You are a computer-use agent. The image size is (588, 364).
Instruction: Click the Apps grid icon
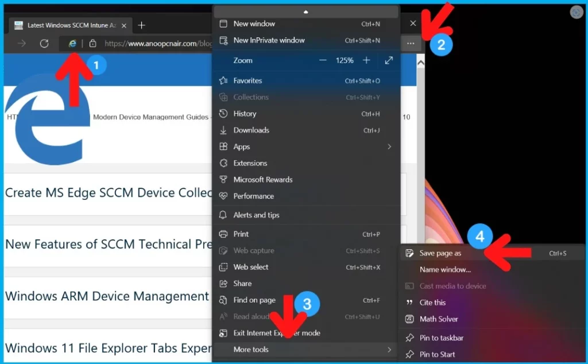(x=223, y=146)
